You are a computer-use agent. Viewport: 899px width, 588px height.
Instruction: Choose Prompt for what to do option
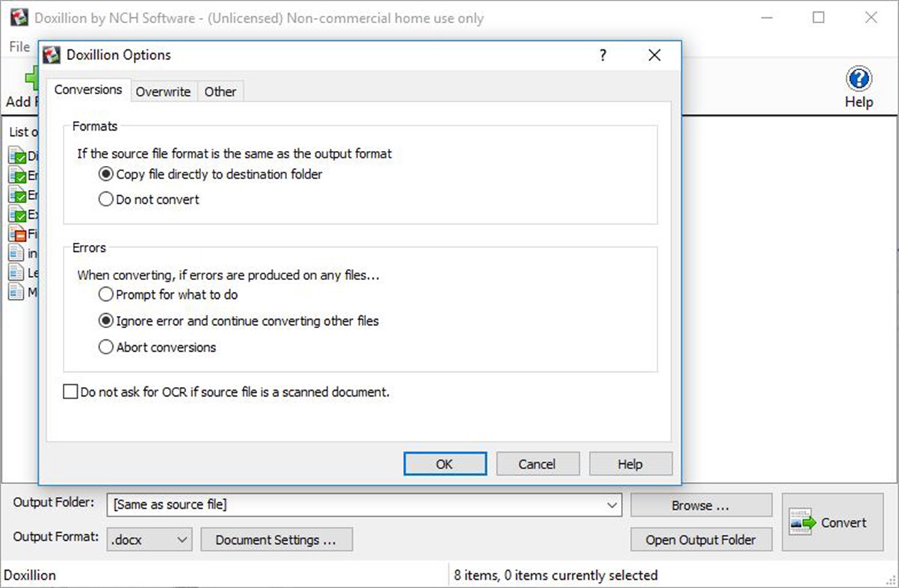coord(105,294)
